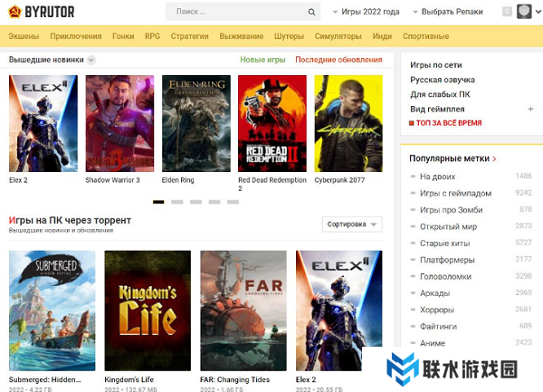This screenshot has height=392, width=543.
Task: Click the search magnifier icon
Action: [312, 12]
